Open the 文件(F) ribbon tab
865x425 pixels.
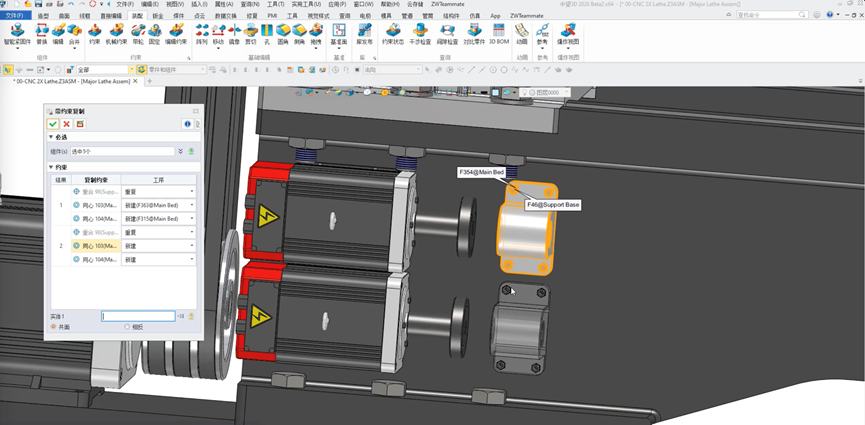click(x=17, y=17)
